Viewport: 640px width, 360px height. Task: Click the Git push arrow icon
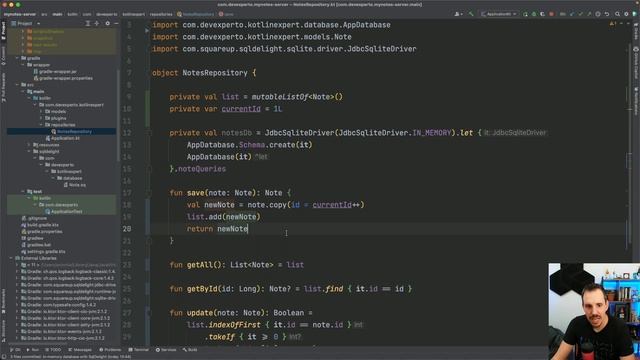coord(589,14)
